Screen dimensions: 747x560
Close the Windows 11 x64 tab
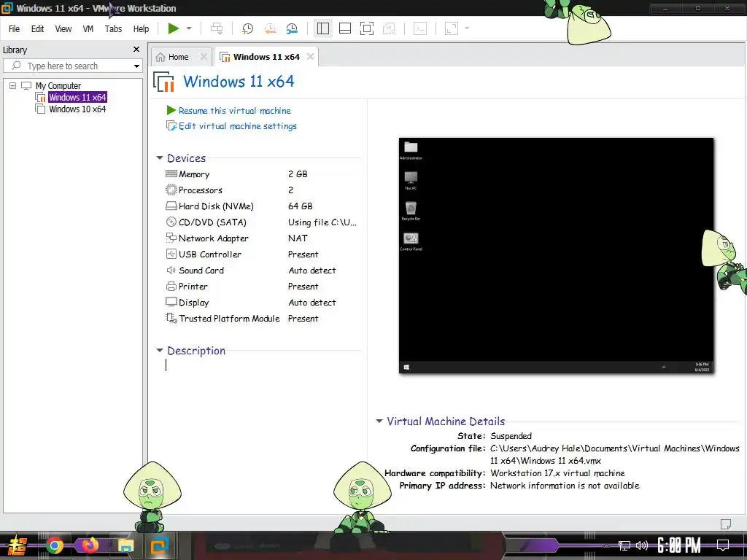coord(310,57)
